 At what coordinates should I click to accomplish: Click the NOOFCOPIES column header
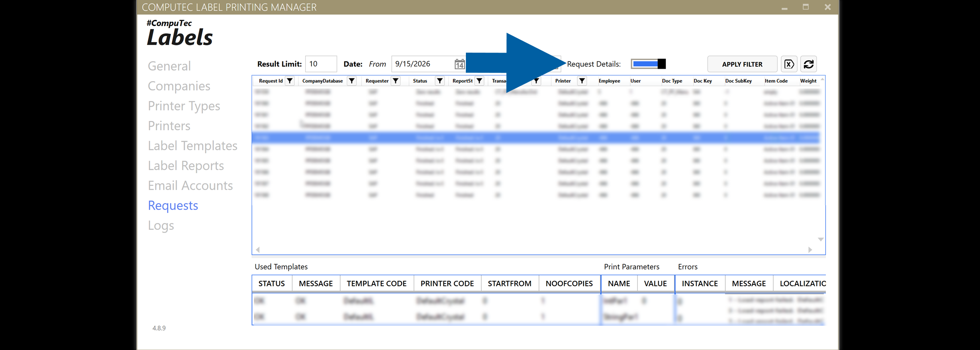coord(569,284)
